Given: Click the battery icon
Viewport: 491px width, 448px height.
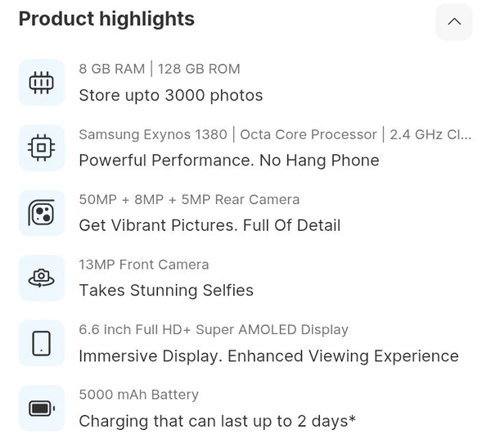Looking at the screenshot, I should coord(42,408).
